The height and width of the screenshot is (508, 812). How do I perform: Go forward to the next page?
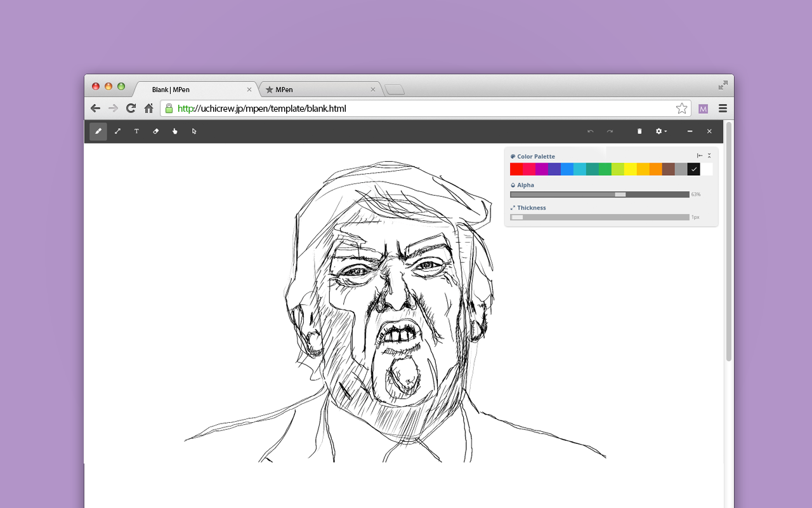pos(113,109)
